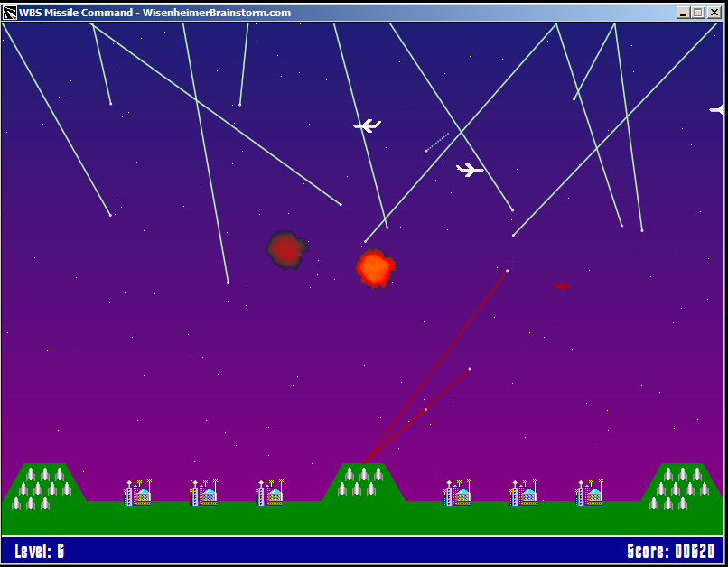Click the Level: 6 indicator
The image size is (728, 567).
pyautogui.click(x=40, y=552)
